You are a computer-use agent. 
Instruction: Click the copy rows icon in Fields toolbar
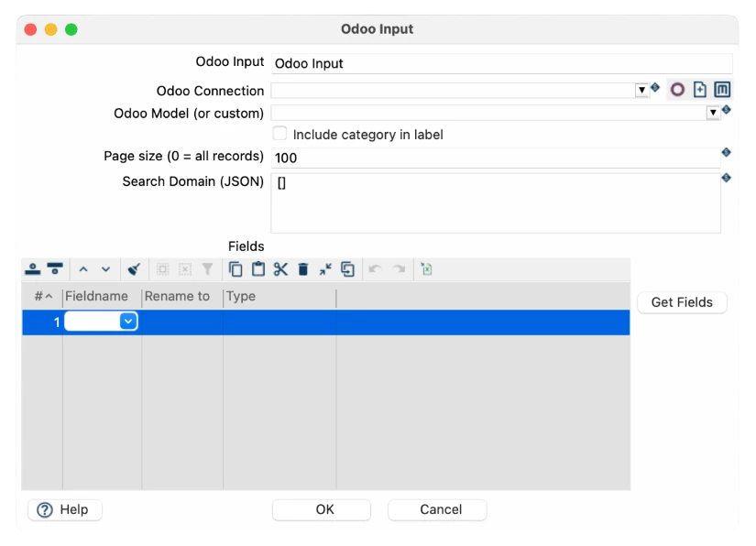(236, 269)
